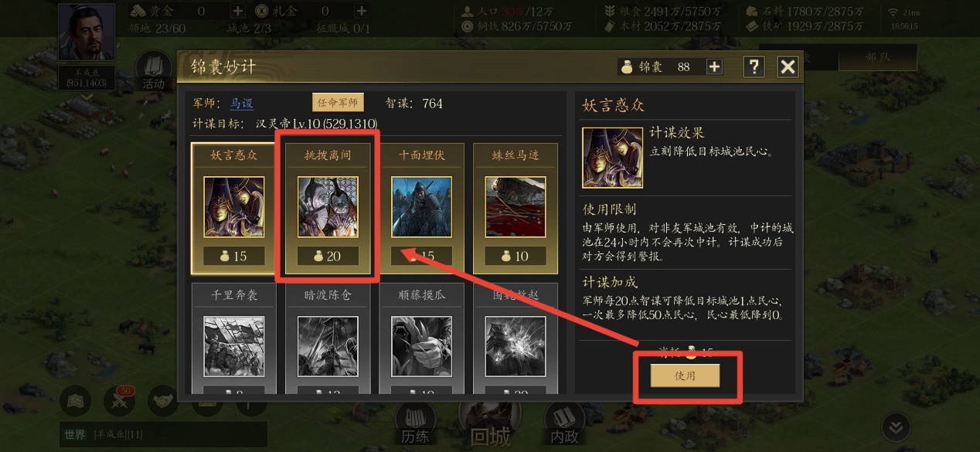The image size is (980, 452).
Task: Add more 锦囊 with plus button
Action: pos(714,66)
